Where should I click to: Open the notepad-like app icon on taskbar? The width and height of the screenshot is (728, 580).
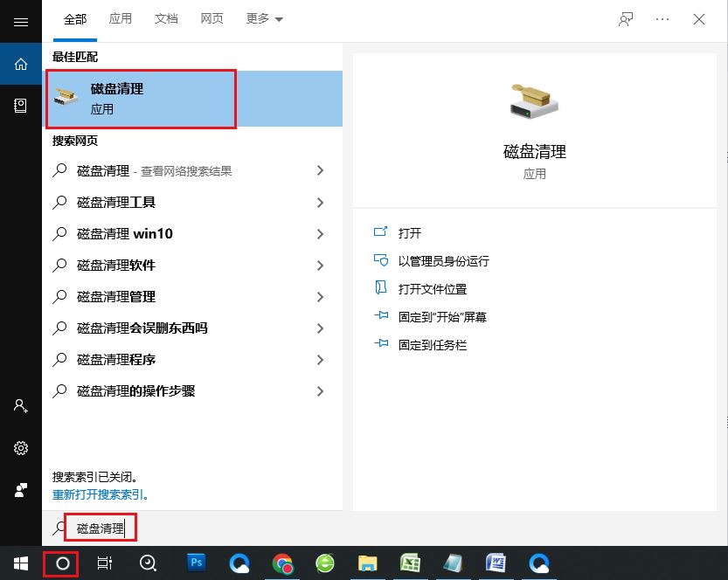453,563
